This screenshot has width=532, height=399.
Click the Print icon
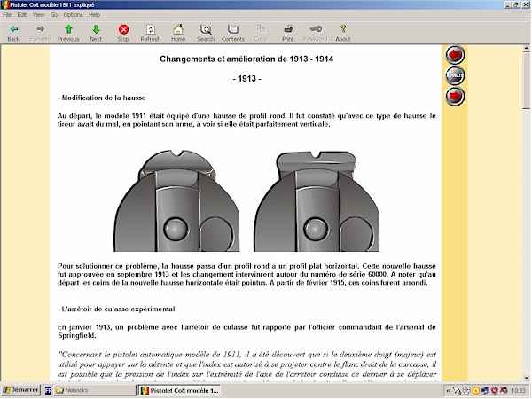pos(288,29)
